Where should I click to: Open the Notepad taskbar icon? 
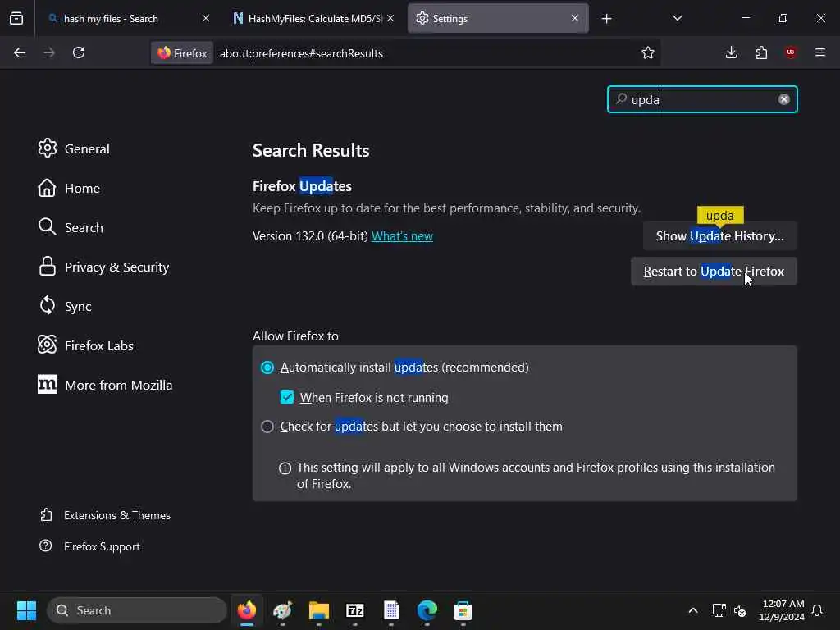click(391, 610)
